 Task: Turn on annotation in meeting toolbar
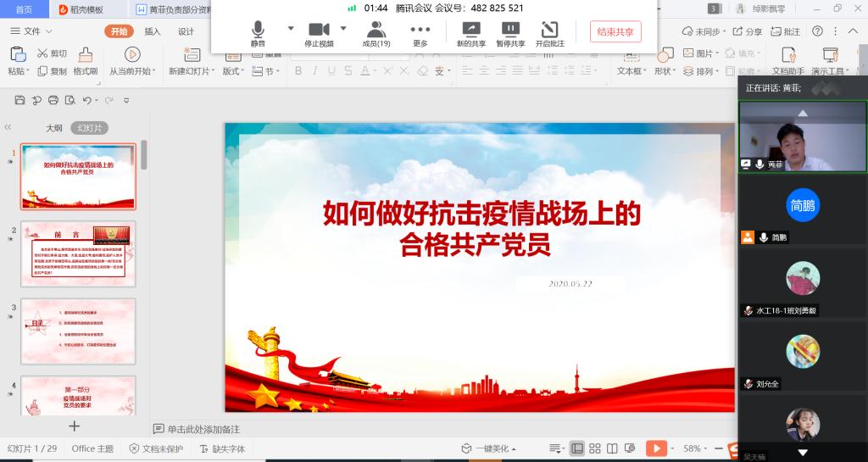(549, 32)
